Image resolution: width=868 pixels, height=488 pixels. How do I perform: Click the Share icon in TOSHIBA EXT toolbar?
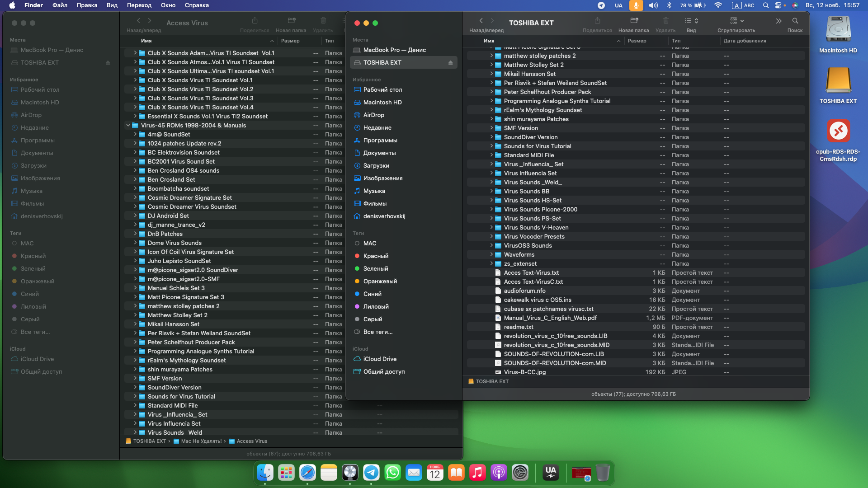(597, 20)
